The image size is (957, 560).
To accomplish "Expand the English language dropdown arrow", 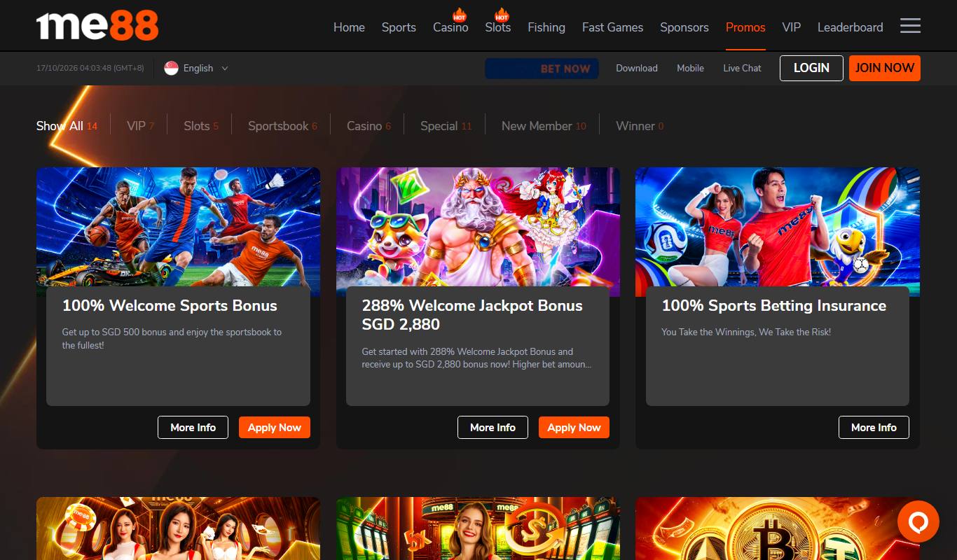I will pyautogui.click(x=225, y=68).
